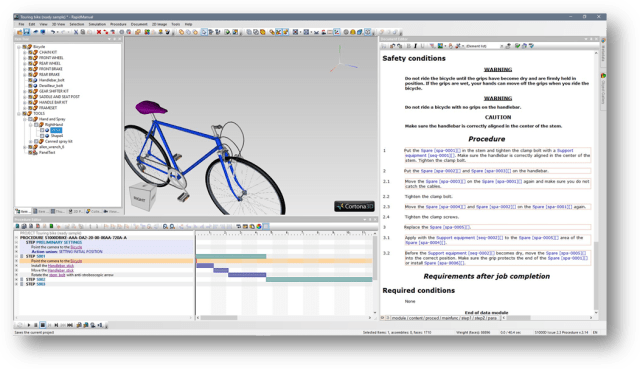Screen dimensions: 640x369
Task: Click the longest purple timeline bar for Rotate action
Action: click(247, 275)
